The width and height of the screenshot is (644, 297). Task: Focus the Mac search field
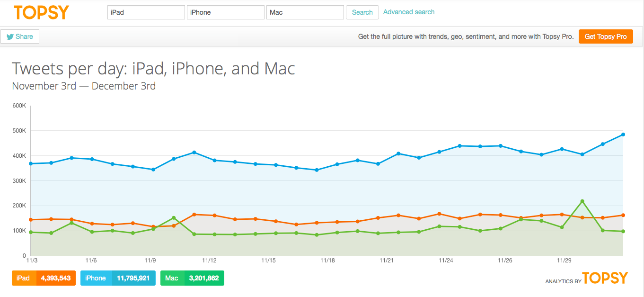coord(305,12)
